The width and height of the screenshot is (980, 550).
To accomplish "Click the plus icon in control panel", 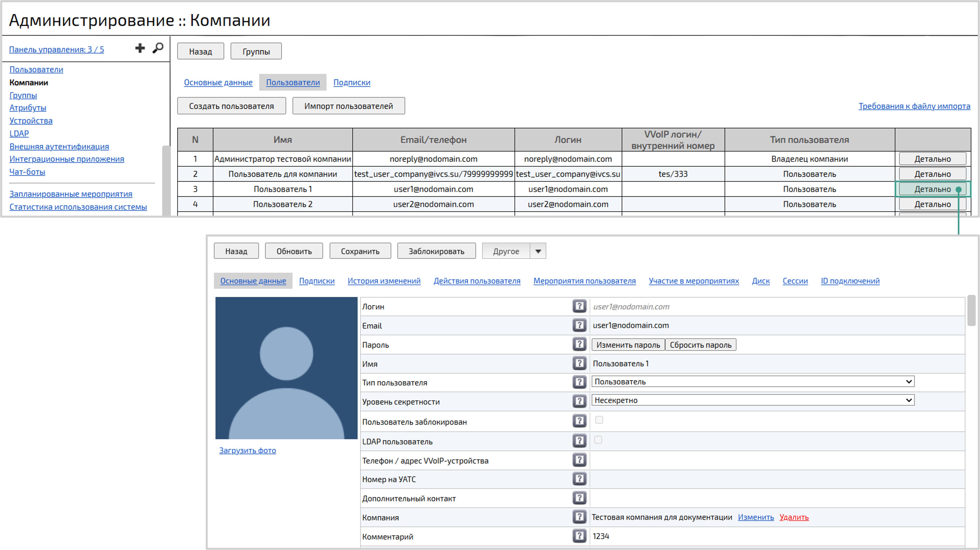I will tap(140, 48).
